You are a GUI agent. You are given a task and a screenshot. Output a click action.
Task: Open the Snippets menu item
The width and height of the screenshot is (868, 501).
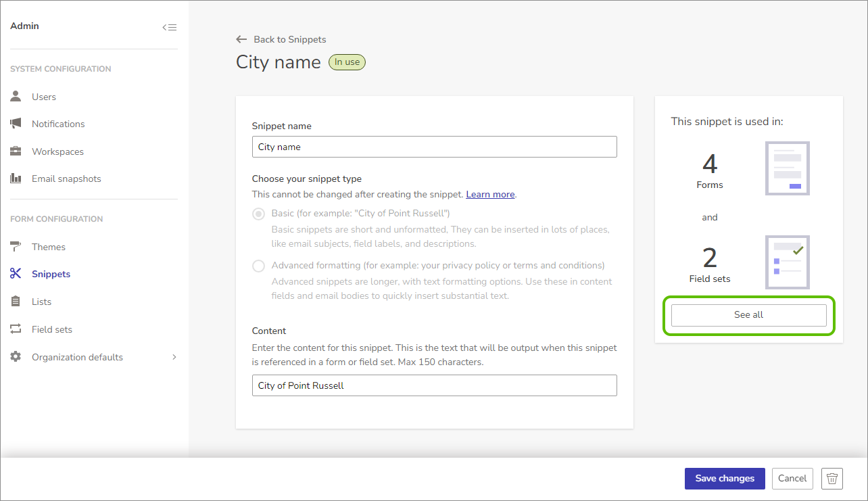51,274
